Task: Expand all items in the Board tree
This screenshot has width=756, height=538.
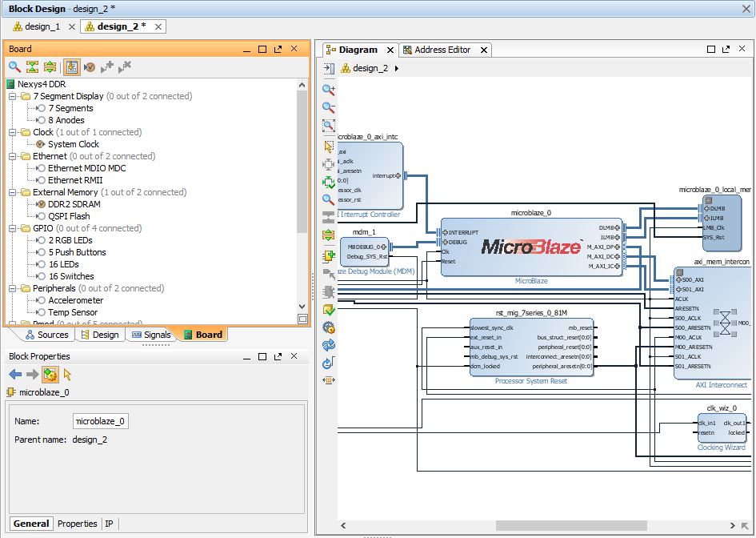Action: click(50, 66)
